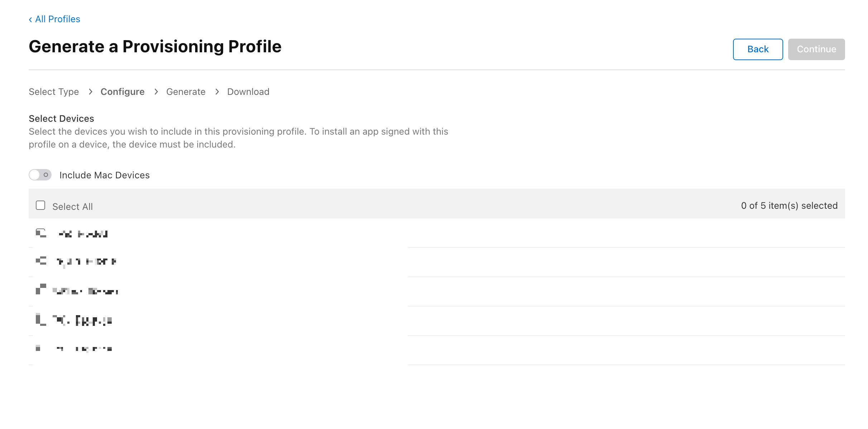This screenshot has height=429, width=868.
Task: Tick the third device's checkbox in the list
Action: coord(41,289)
